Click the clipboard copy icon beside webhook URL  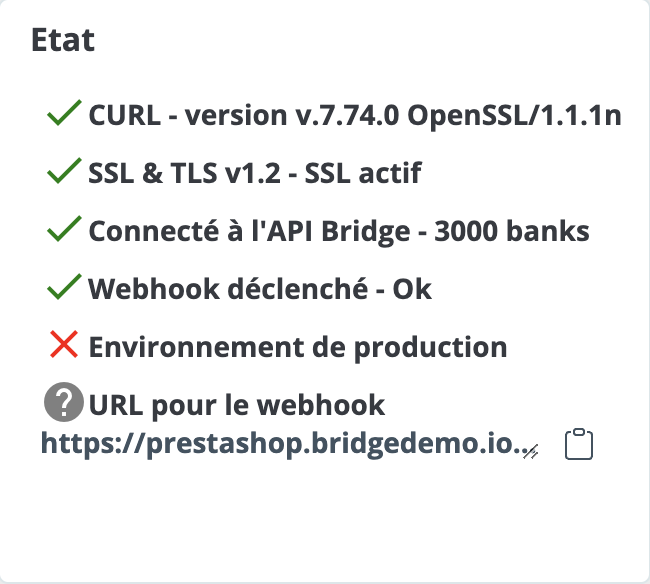[x=579, y=444]
